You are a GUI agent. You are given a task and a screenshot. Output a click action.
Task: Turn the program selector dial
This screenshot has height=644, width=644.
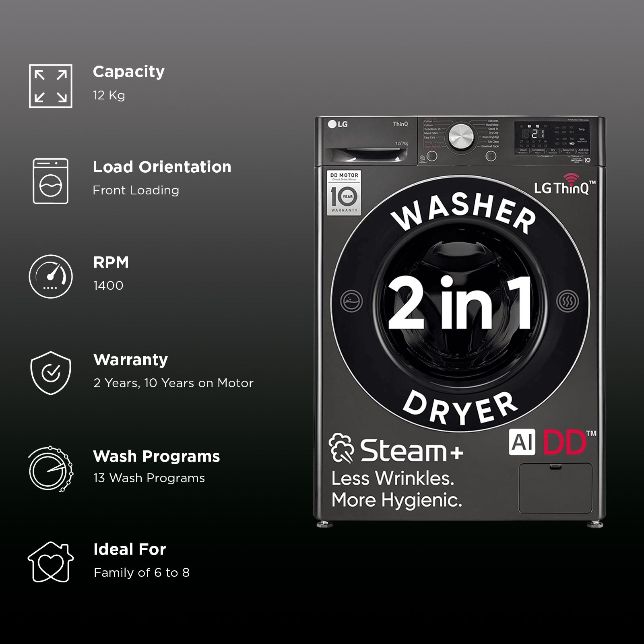point(461,135)
